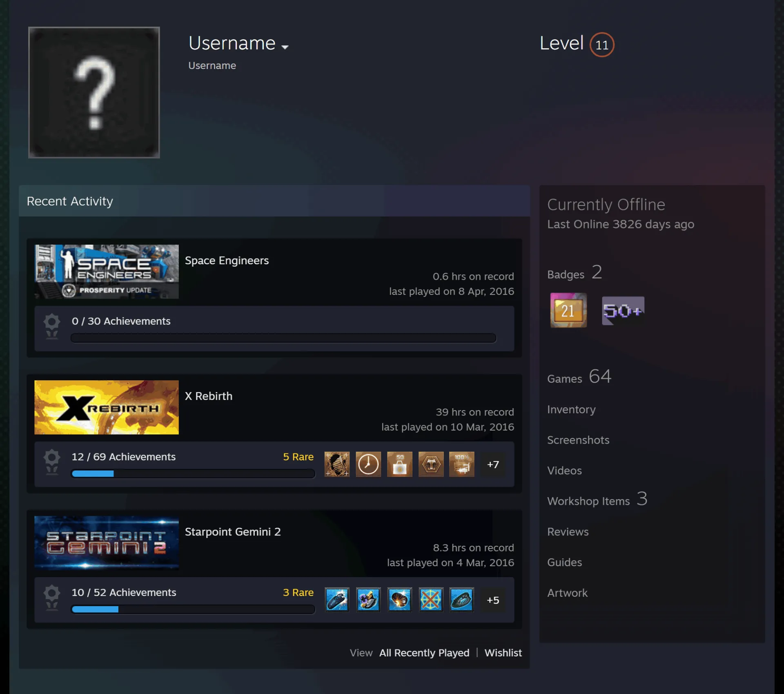The image size is (784, 694).
Task: Open Workshop Items
Action: click(x=597, y=500)
